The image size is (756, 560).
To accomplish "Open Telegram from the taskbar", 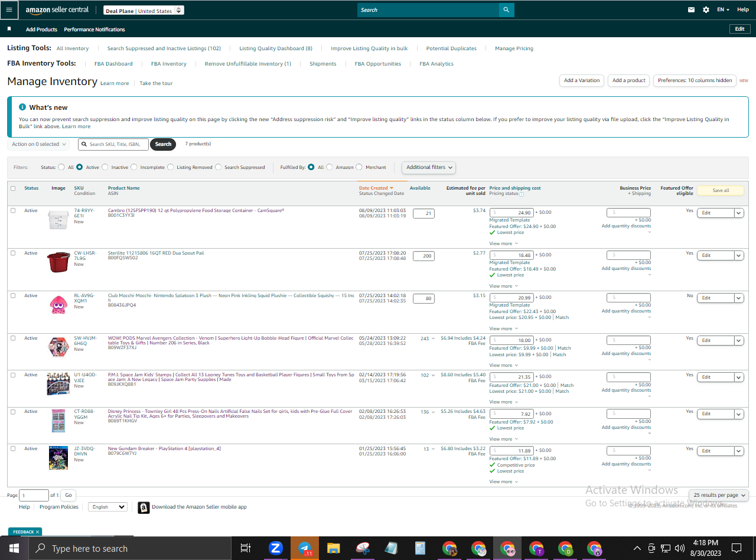I will tap(305, 548).
